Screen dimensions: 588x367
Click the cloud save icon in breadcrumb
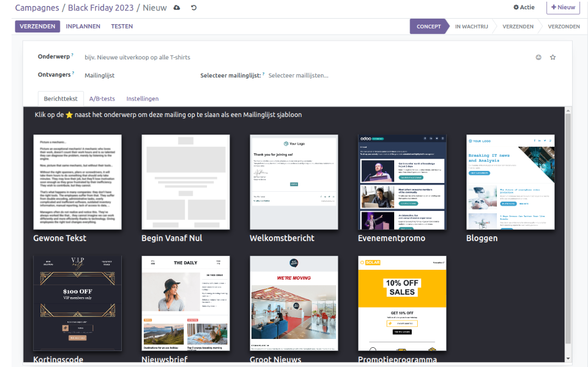[177, 8]
